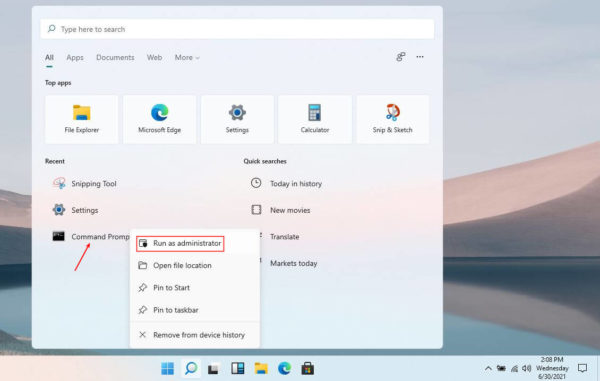This screenshot has width=600, height=381.
Task: Launch Edge from the taskbar
Action: (284, 368)
